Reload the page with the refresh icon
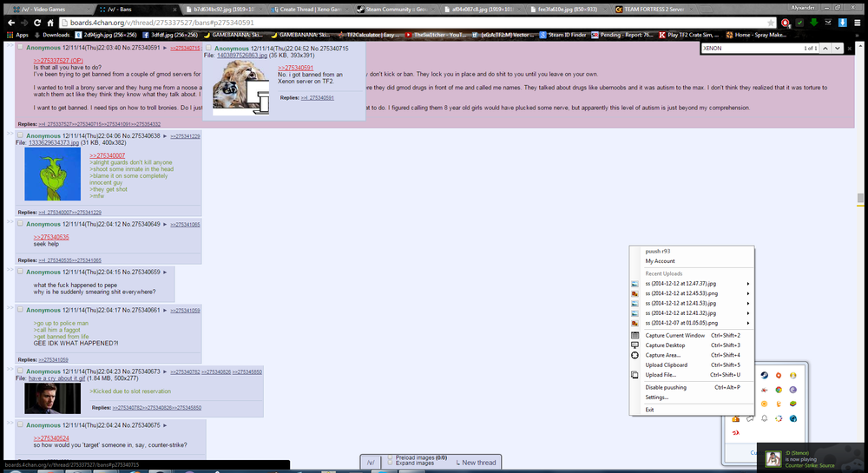The height and width of the screenshot is (473, 868). (37, 23)
